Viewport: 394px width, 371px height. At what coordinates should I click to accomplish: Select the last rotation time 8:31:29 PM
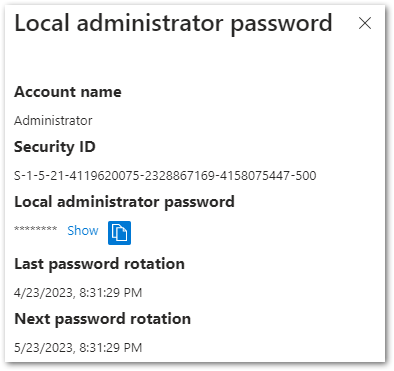click(x=111, y=292)
